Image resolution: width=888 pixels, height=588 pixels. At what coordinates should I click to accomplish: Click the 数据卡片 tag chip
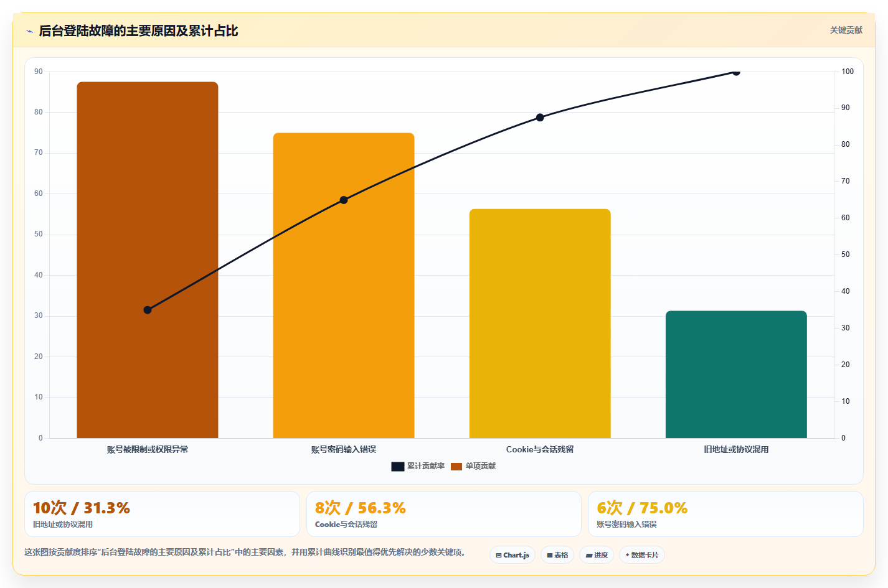[642, 555]
